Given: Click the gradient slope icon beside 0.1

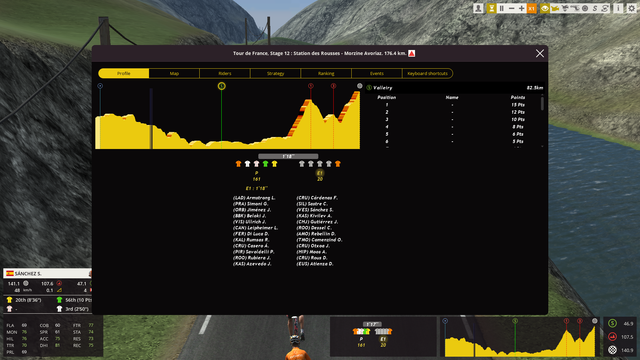Looking at the screenshot, I should (x=59, y=290).
